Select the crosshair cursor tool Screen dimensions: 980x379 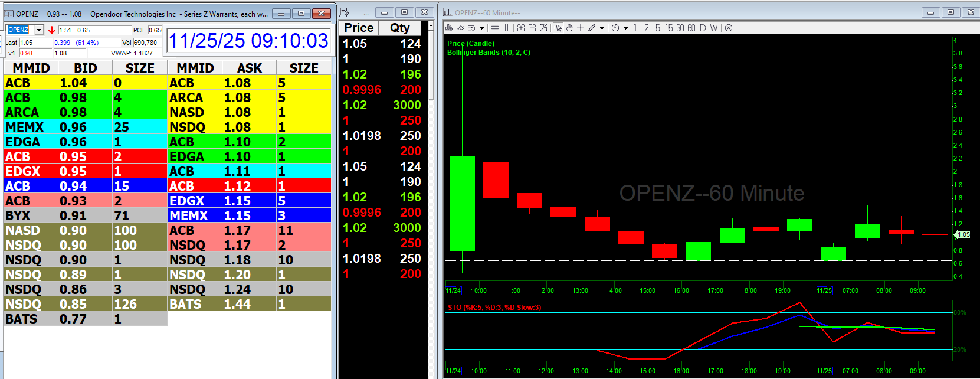(581, 28)
